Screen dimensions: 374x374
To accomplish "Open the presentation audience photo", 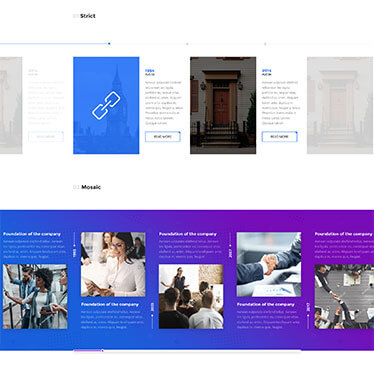I will pos(191,297).
